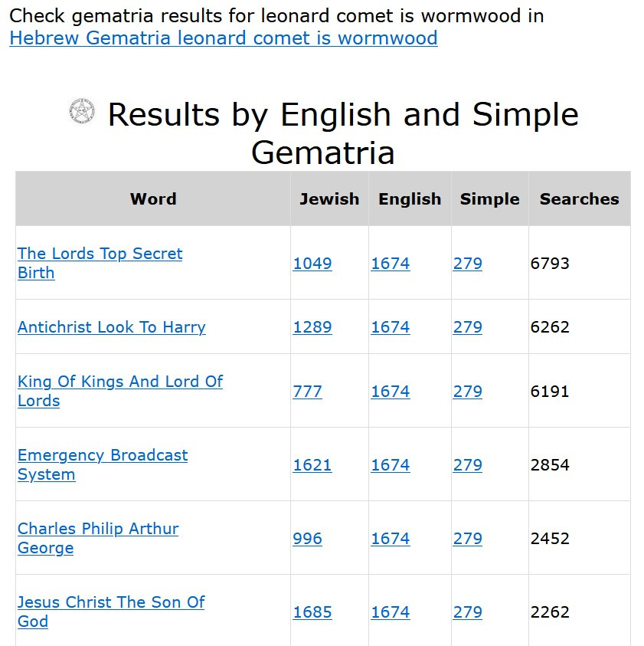Click the Word column header

point(153,199)
